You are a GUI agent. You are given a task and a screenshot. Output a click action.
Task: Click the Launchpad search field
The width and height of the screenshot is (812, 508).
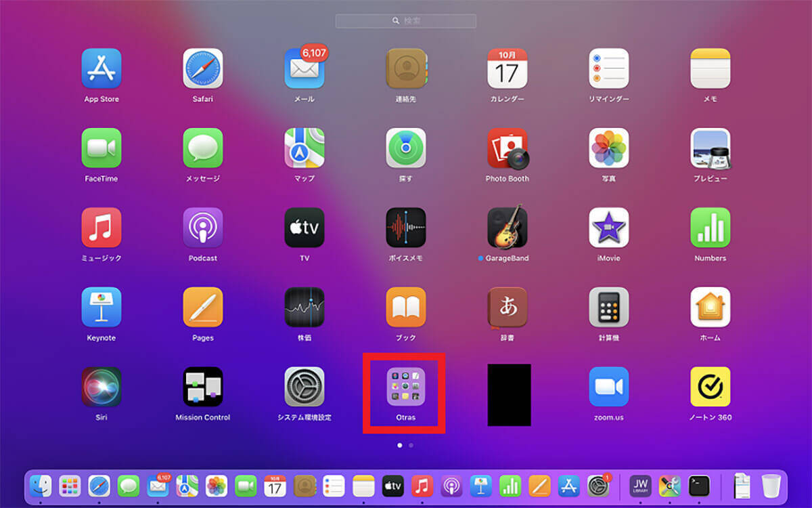406,21
